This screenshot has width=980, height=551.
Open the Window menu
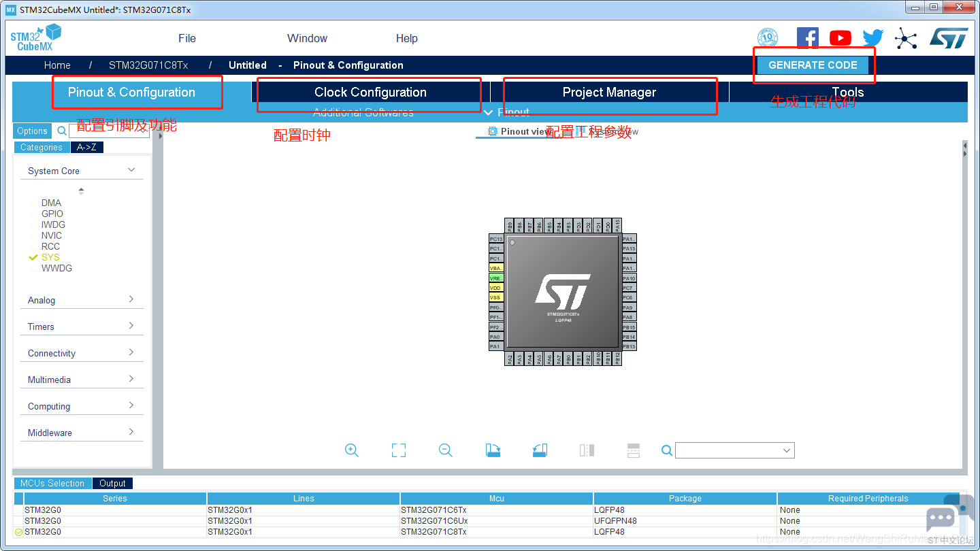click(x=307, y=38)
